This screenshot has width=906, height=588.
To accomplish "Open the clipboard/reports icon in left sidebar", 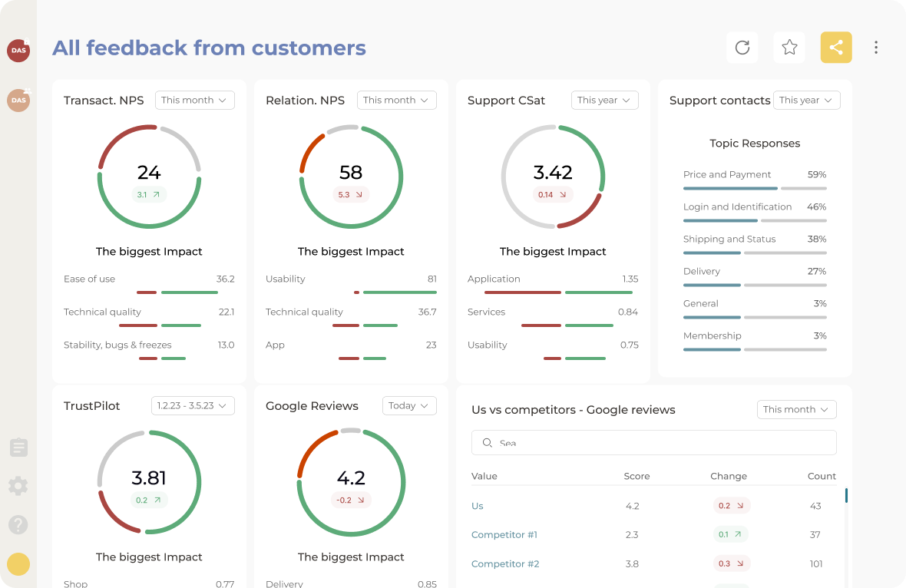I will (x=18, y=448).
